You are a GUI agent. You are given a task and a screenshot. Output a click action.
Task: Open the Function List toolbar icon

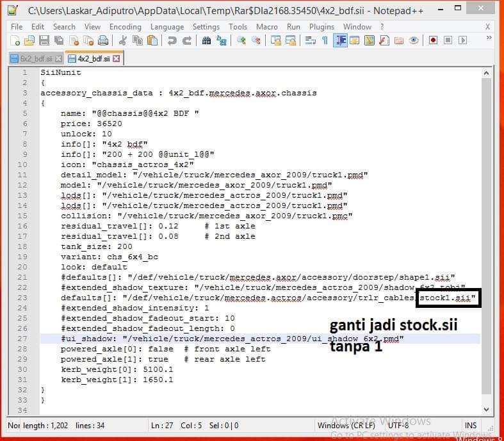[x=384, y=40]
